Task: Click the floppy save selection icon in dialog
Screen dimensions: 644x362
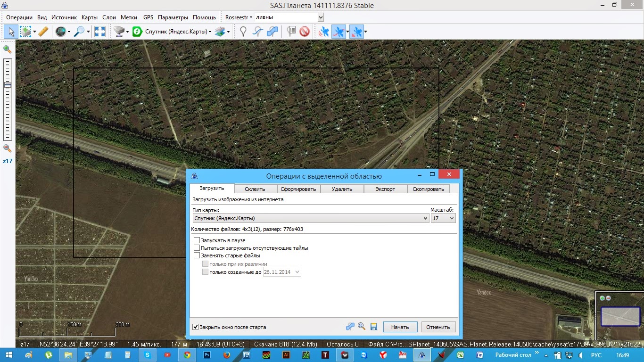Action: [374, 326]
